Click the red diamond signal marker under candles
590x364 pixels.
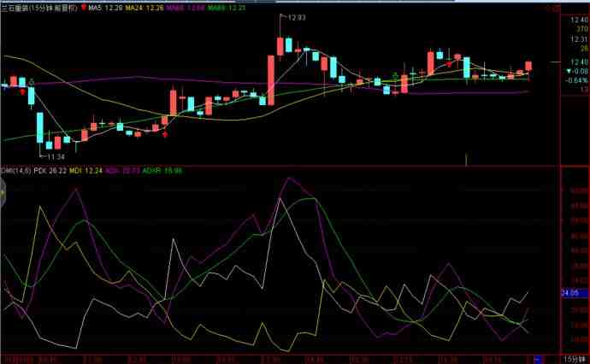(165, 134)
